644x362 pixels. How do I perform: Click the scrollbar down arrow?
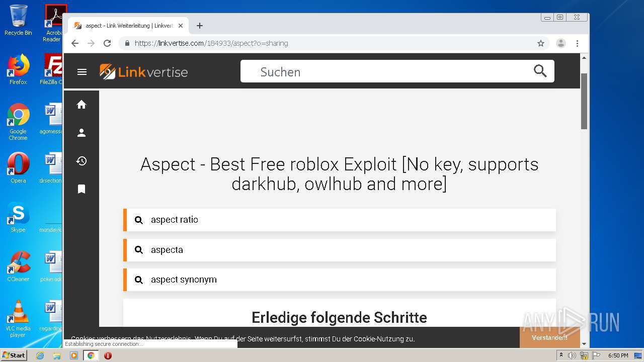pos(584,344)
